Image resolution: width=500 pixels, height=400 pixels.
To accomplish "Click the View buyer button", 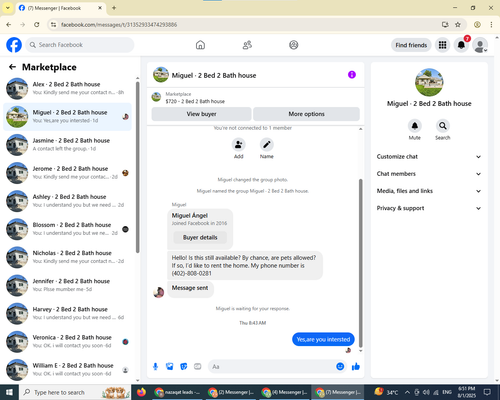I will [201, 114].
